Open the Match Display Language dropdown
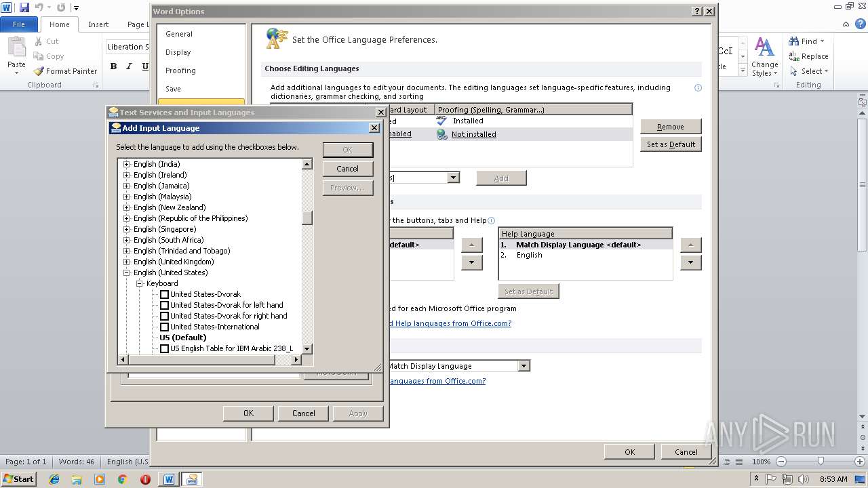 (x=524, y=366)
